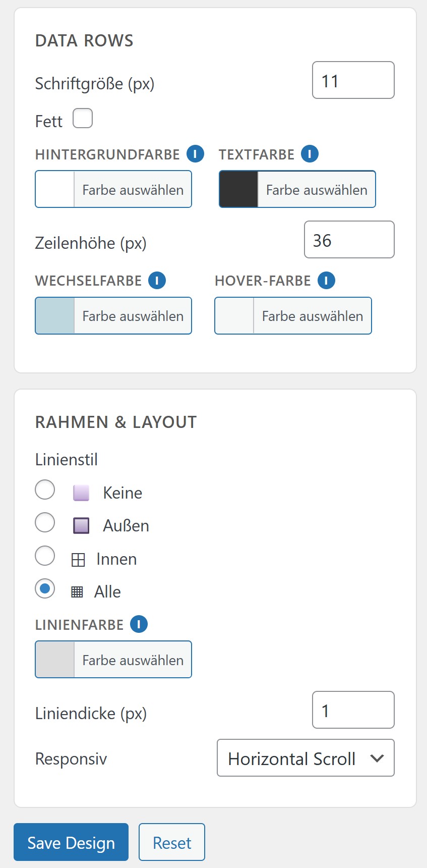The width and height of the screenshot is (427, 868).
Task: Select the Außen radio button
Action: click(x=45, y=522)
